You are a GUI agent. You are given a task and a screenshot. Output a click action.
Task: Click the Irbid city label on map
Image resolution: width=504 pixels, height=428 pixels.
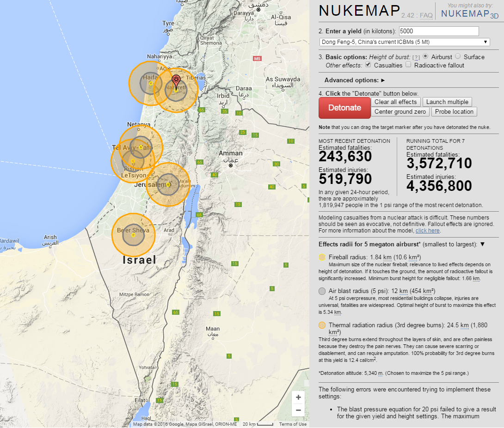[223, 96]
